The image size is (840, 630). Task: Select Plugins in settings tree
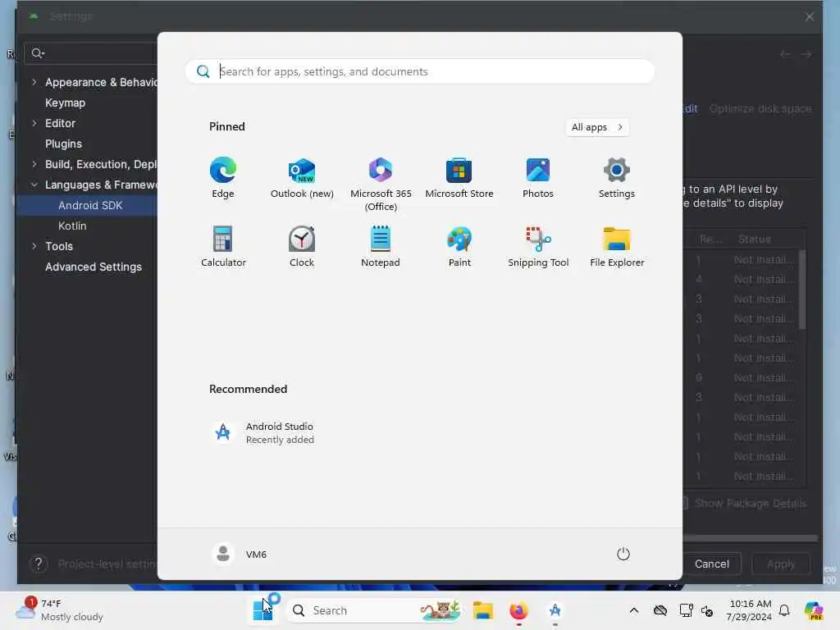64,144
